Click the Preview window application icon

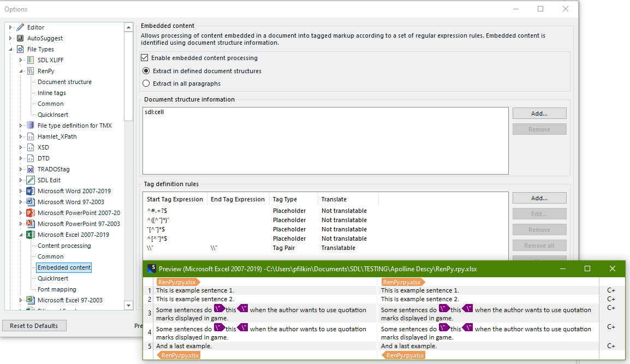(x=151, y=269)
